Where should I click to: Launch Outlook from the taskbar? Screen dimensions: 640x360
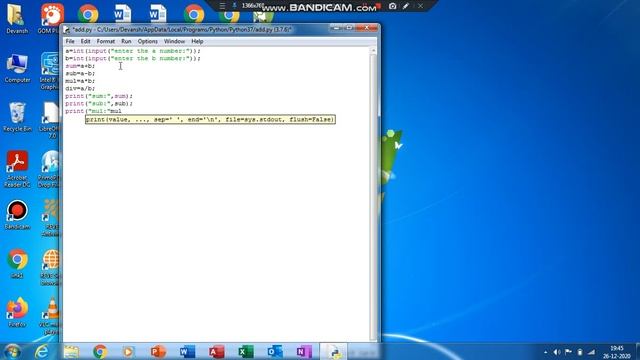(x=275, y=351)
